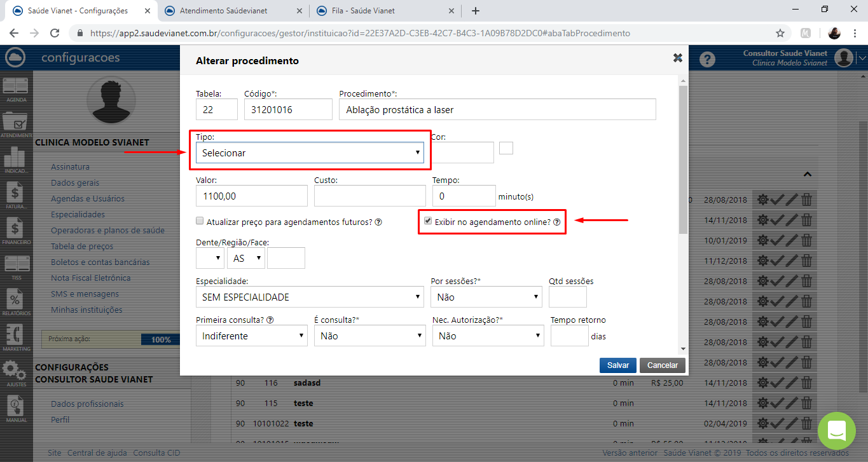This screenshot has height=462, width=868.
Task: Open Operadoras e planos de saúde
Action: 107,231
